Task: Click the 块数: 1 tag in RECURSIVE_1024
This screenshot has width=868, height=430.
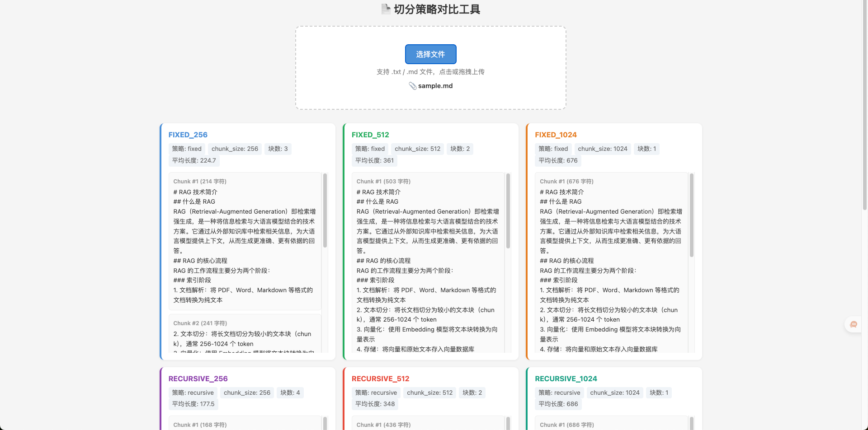Action: pyautogui.click(x=659, y=393)
